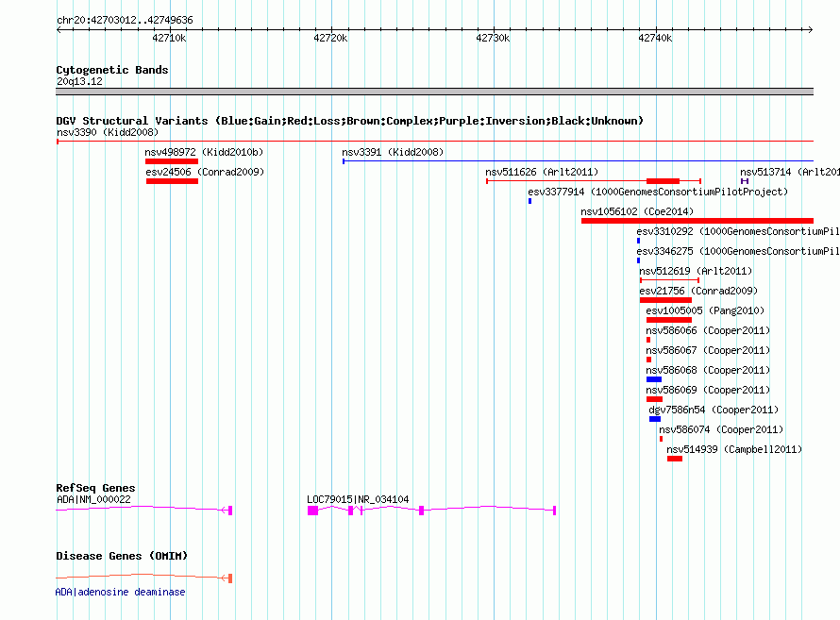Click the nsv586069 (Cooper2011) label
This screenshot has width=840, height=620.
708,390
